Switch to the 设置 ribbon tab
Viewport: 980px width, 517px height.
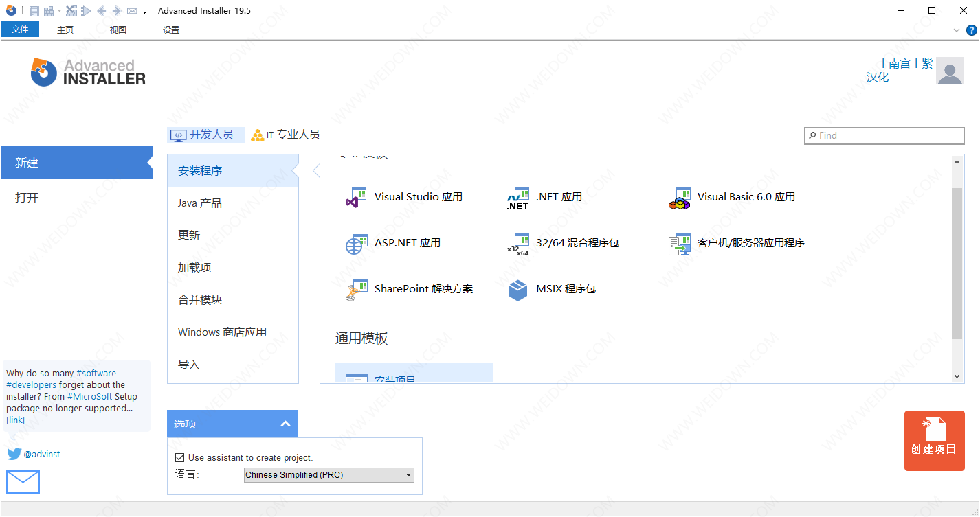[171, 30]
